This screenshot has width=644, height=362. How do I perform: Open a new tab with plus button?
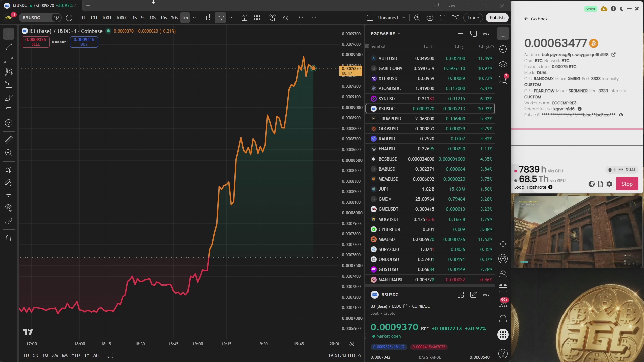coord(88,6)
